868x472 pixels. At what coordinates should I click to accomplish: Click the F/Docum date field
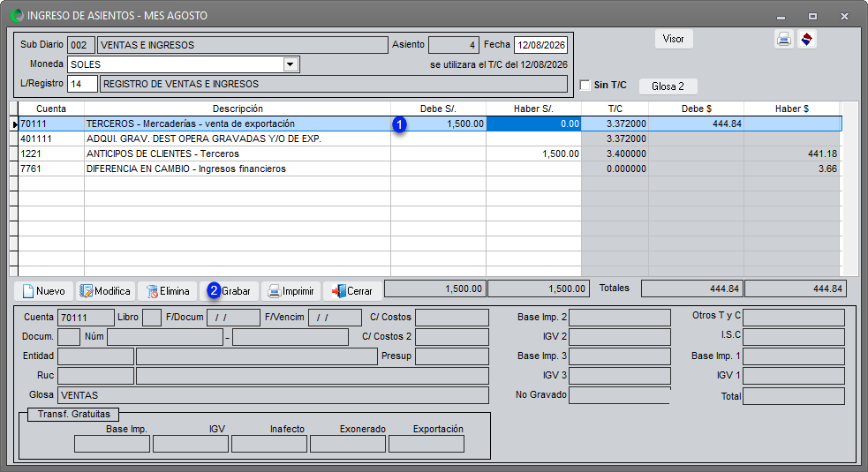pyautogui.click(x=233, y=318)
